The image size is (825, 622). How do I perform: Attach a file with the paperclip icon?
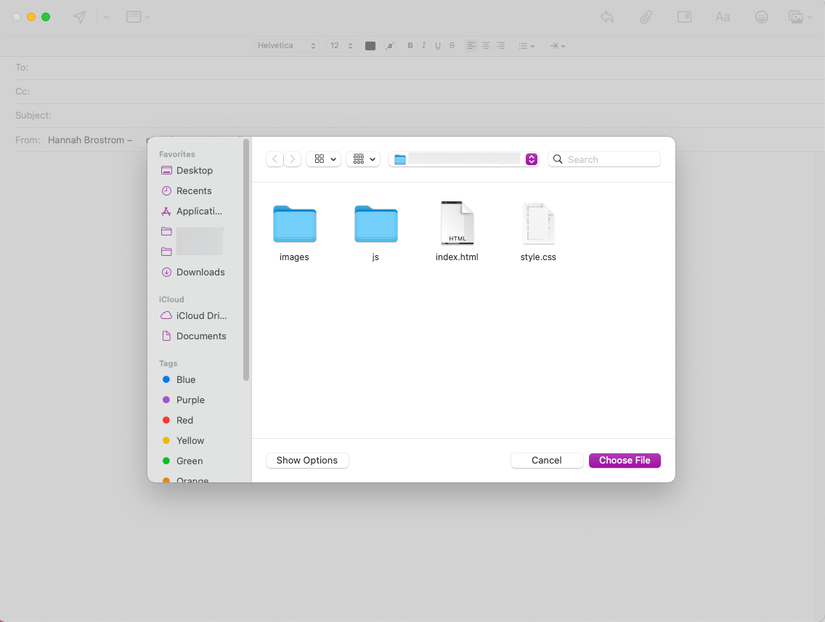point(645,17)
